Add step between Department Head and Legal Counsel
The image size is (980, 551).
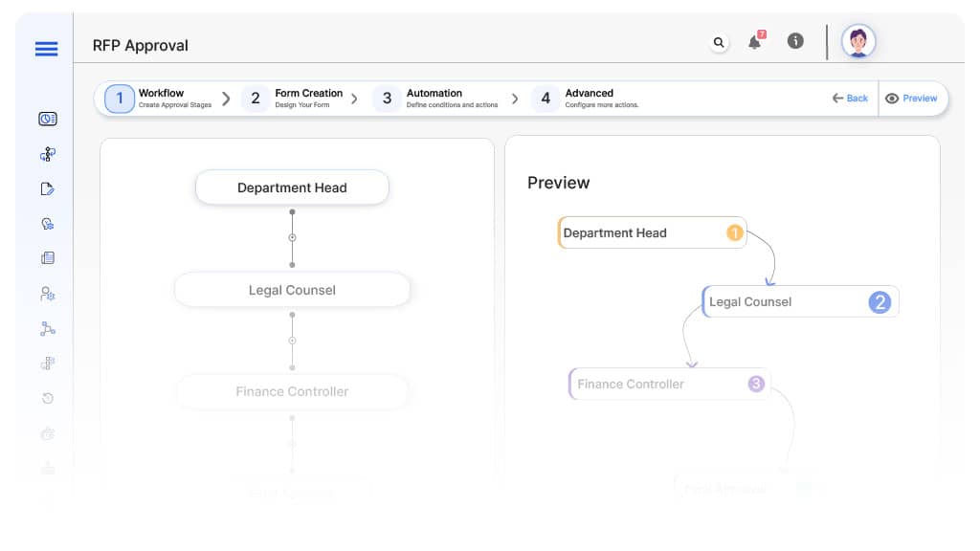pos(292,237)
